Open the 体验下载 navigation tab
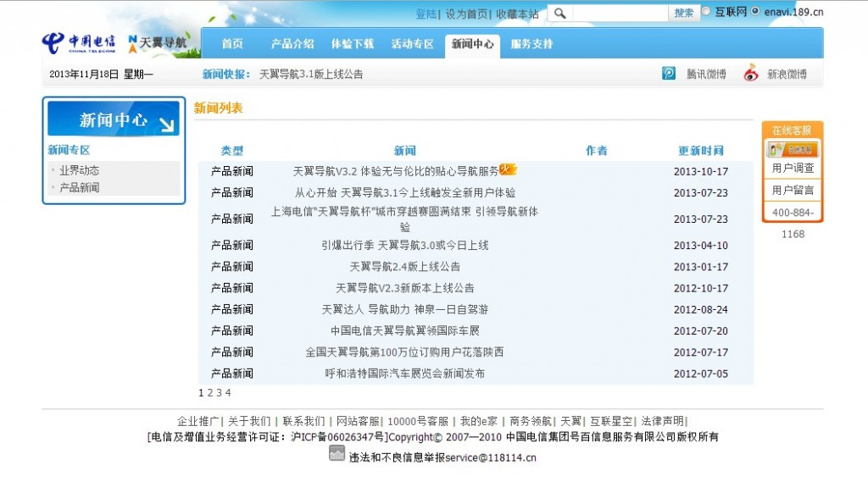This screenshot has height=504, width=868. (352, 44)
